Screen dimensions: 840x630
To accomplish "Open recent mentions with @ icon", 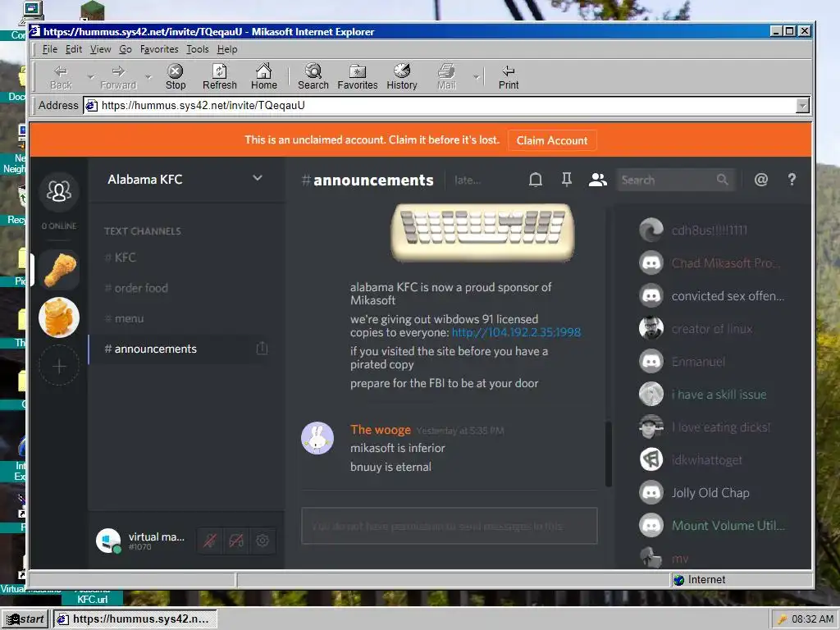I will coord(760,180).
